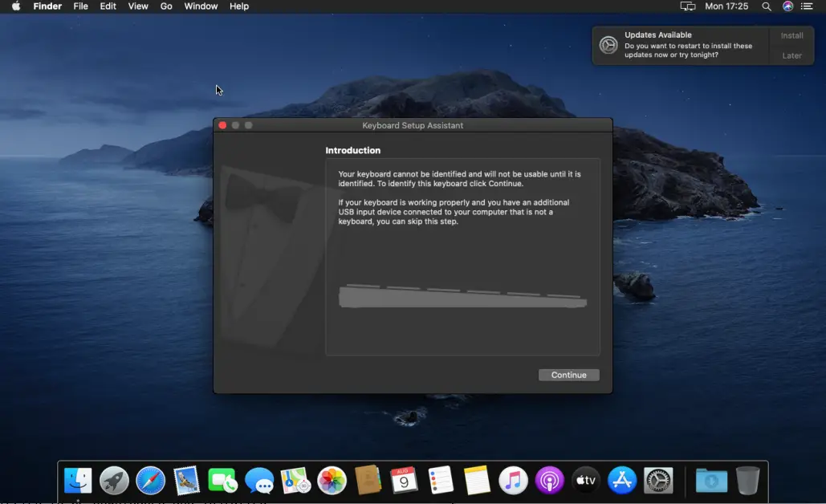Open Finder from the Dock
The width and height of the screenshot is (826, 504).
78,480
